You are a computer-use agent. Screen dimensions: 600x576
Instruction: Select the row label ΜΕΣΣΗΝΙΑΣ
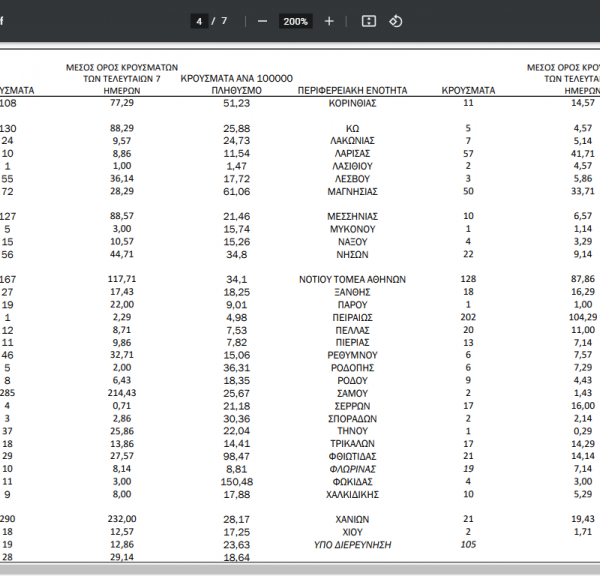(x=352, y=217)
